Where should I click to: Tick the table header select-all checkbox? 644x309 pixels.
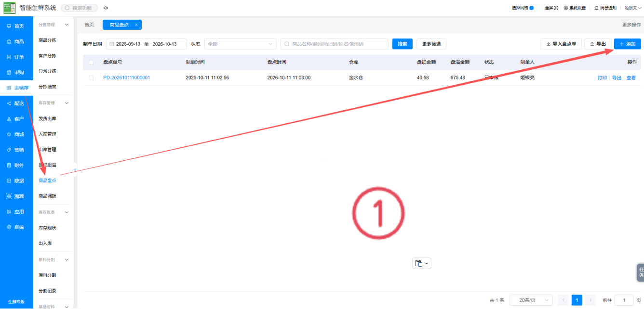[x=91, y=62]
